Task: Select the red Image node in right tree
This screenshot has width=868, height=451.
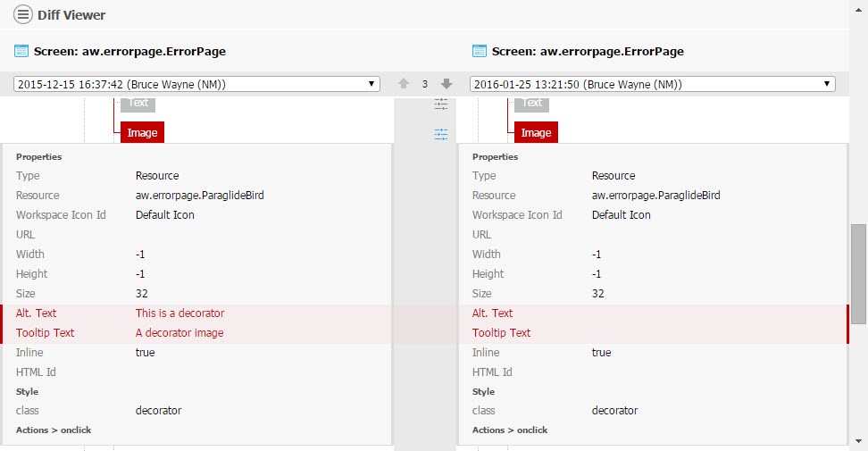Action: click(536, 133)
